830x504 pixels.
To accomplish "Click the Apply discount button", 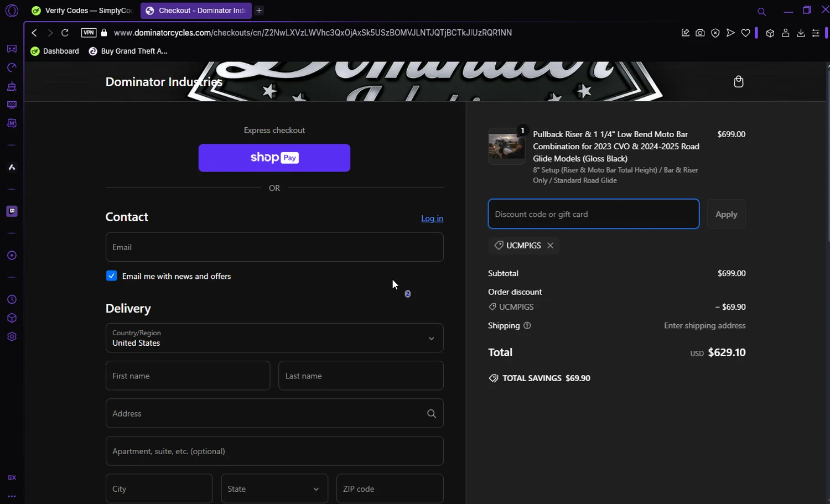I will pyautogui.click(x=726, y=214).
